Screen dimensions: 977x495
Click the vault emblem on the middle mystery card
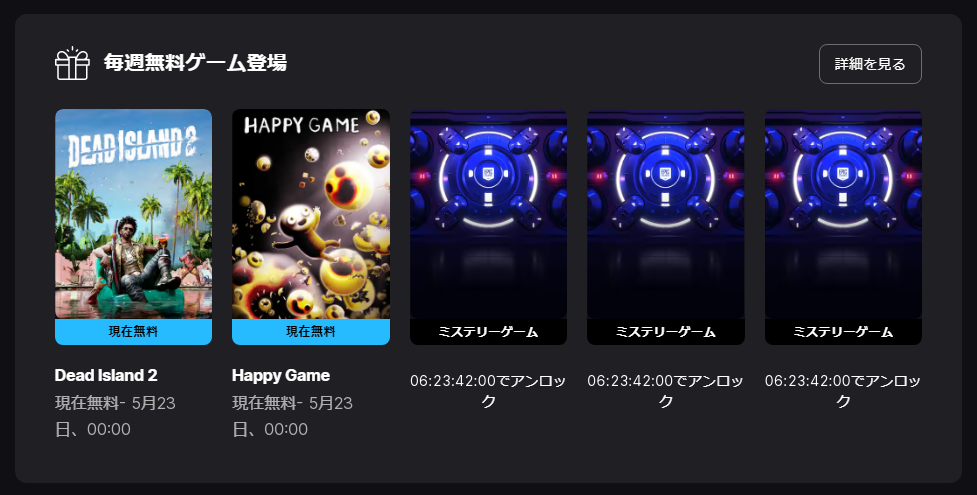tap(665, 174)
